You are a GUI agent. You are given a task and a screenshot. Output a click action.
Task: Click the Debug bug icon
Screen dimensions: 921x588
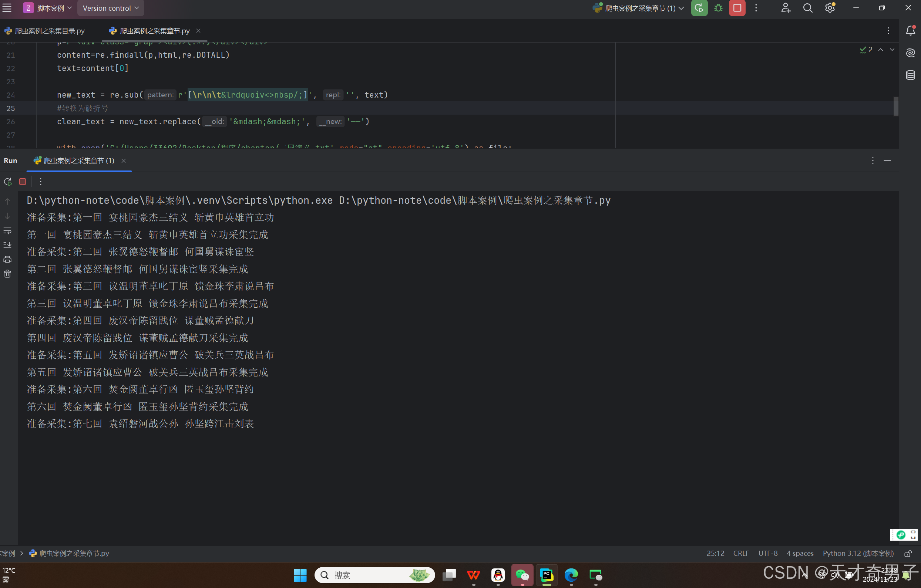pyautogui.click(x=718, y=8)
